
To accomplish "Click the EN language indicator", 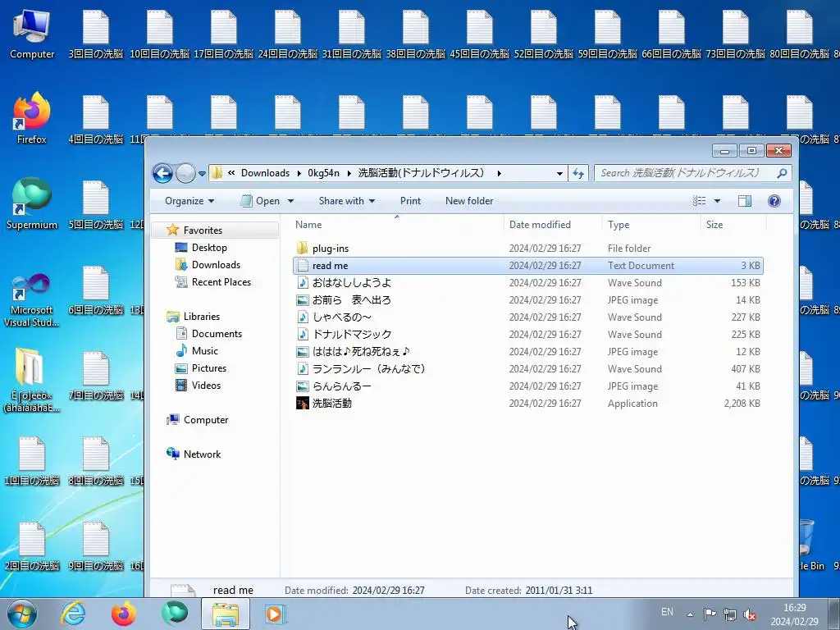I will pyautogui.click(x=667, y=612).
